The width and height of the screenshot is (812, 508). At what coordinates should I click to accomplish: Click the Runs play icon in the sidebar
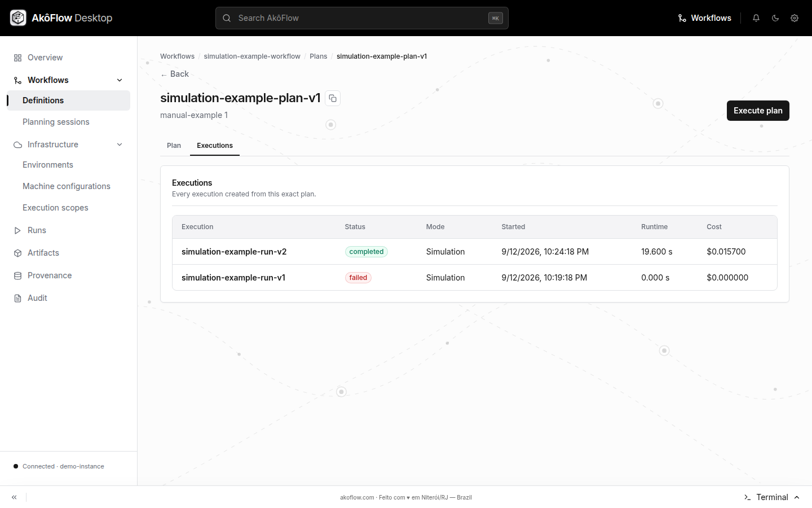(17, 230)
